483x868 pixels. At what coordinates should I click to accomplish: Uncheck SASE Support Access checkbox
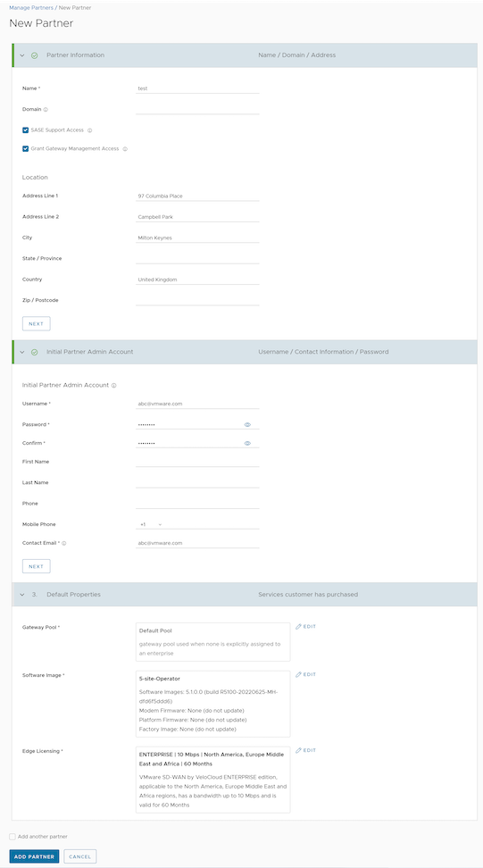pos(26,130)
